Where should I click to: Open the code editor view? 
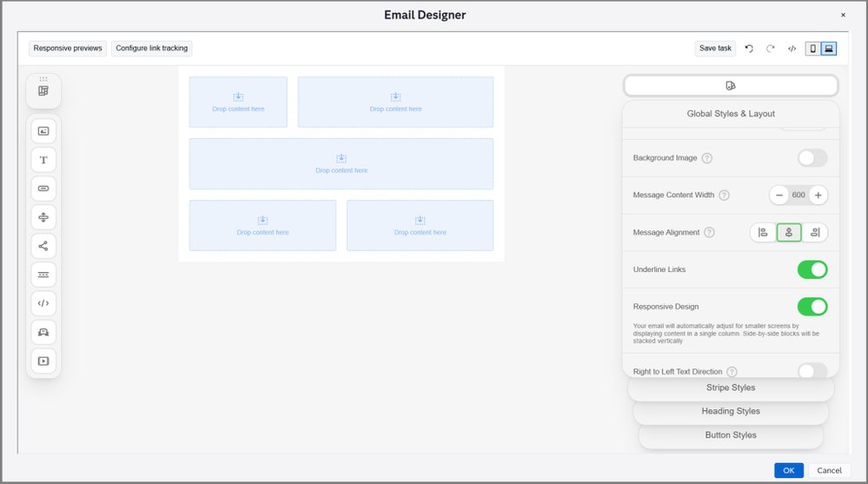click(x=792, y=49)
